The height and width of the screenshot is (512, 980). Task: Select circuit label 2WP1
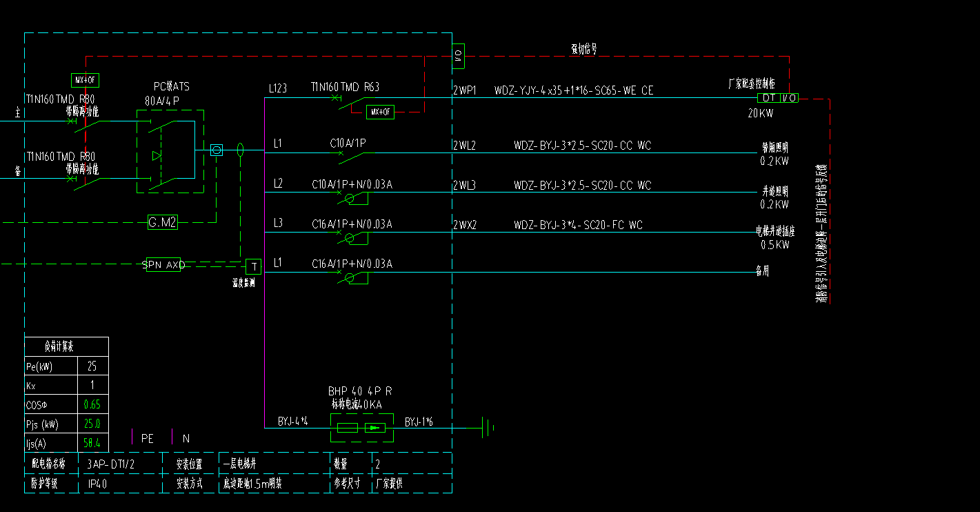(x=465, y=90)
